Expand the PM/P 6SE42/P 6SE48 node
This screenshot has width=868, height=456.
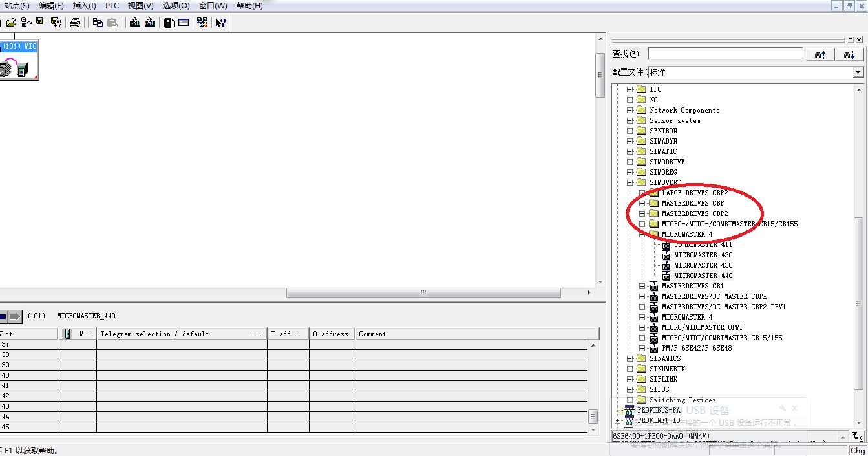pyautogui.click(x=642, y=348)
